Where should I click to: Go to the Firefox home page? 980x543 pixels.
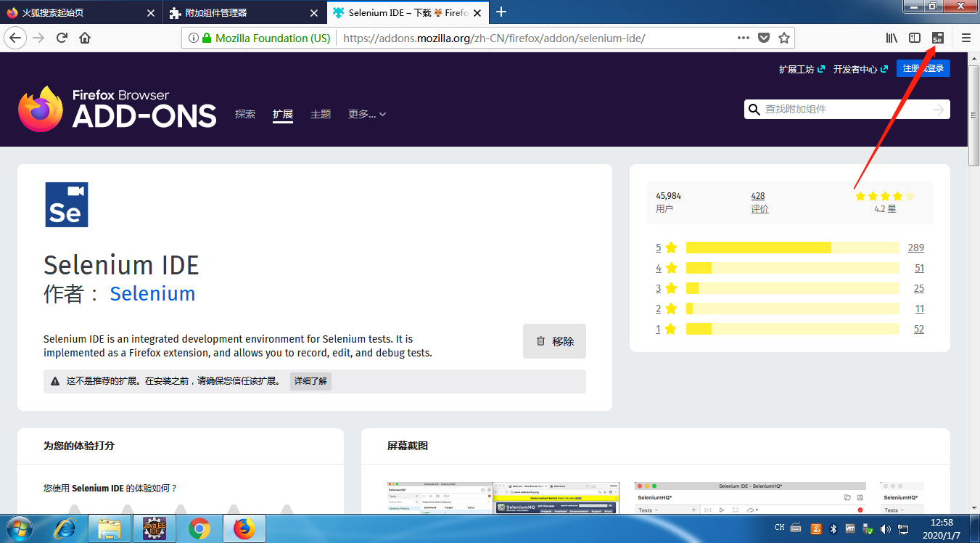85,38
